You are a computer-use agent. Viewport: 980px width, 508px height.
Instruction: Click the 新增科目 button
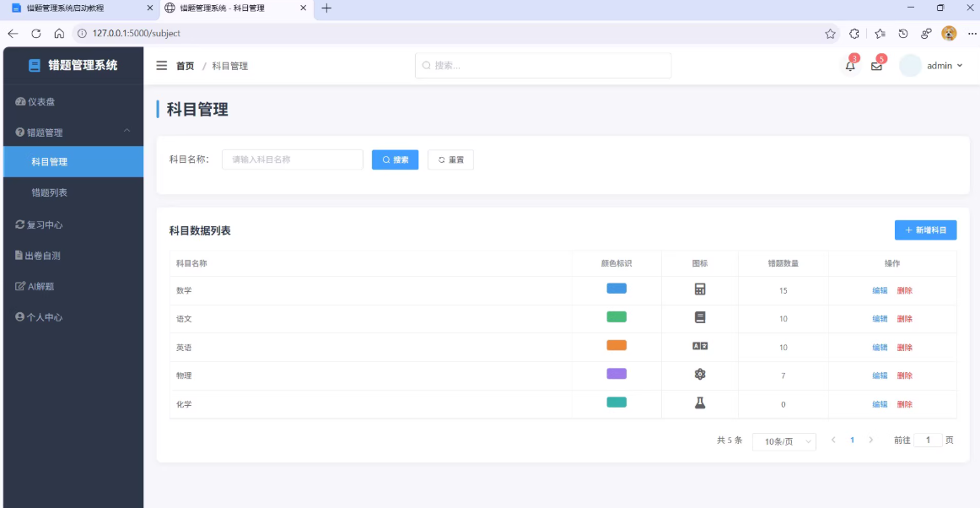926,230
